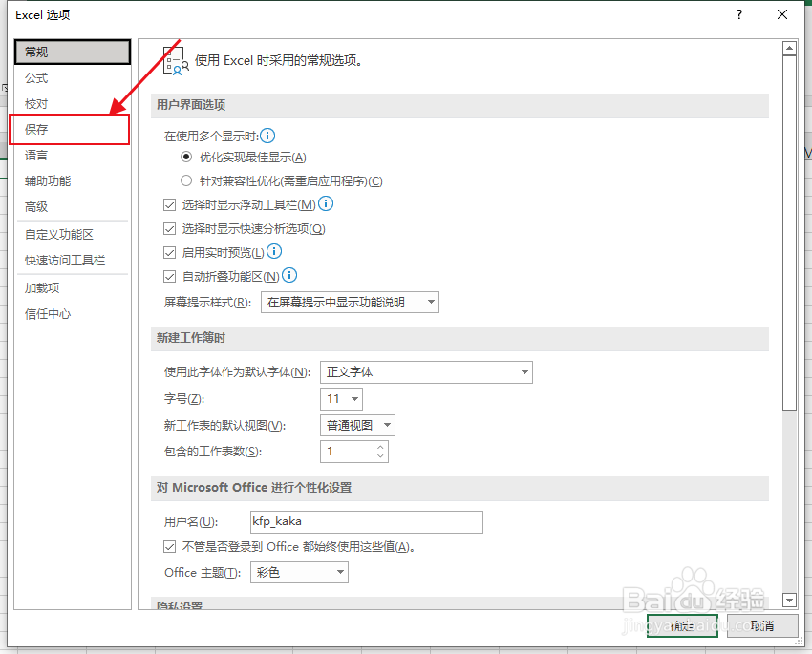Screen dimensions: 812x654
Task: Increase 包含的工作表数 with up arrow
Action: 380,447
